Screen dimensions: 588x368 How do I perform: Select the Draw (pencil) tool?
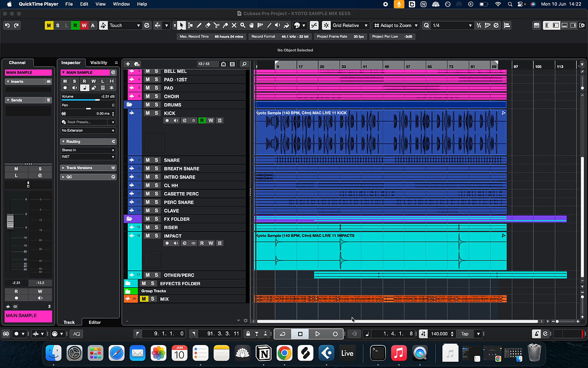[x=199, y=25]
